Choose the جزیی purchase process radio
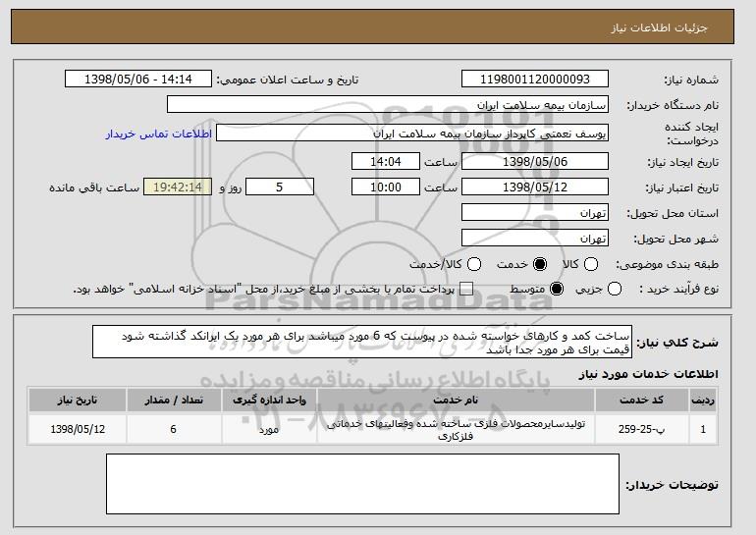Viewport: 756px width, 535px height. [615, 290]
